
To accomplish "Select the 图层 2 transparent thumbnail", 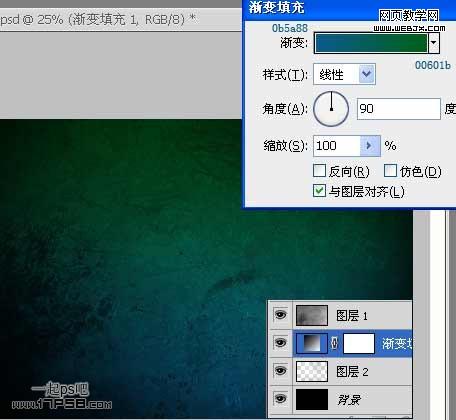I will click(x=312, y=371).
